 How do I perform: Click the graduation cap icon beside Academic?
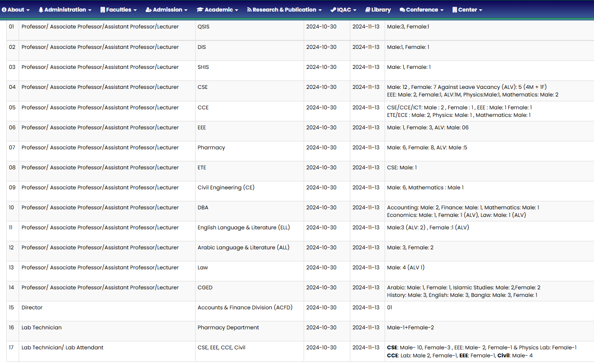[x=200, y=10]
